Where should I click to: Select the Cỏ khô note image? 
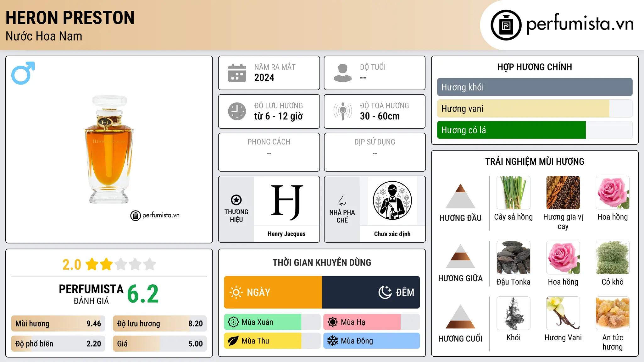[x=613, y=258]
